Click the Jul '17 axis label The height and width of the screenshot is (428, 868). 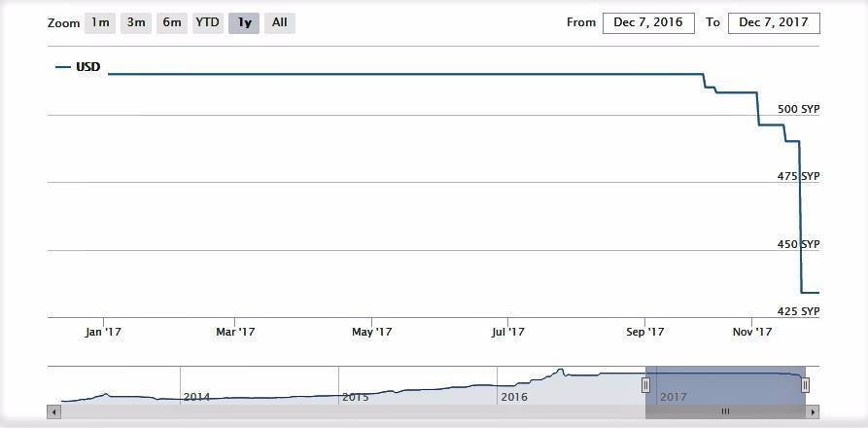click(x=507, y=332)
